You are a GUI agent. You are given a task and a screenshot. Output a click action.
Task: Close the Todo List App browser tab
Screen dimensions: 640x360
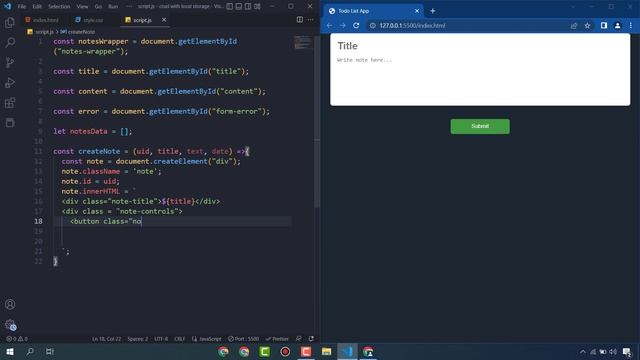click(417, 11)
